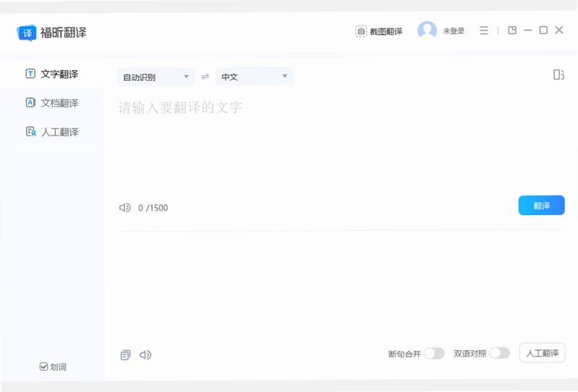
Task: Open the 人工翻译 sidebar tab
Action: [52, 132]
